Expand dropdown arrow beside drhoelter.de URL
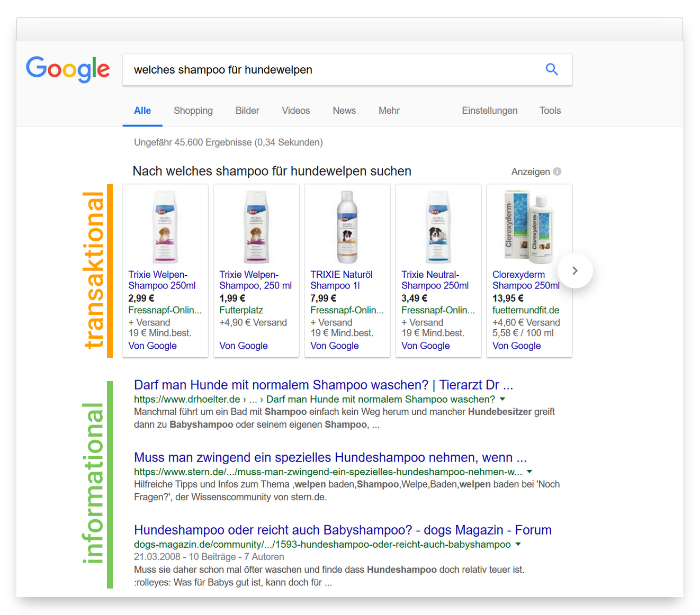This screenshot has height=615, width=700. pyautogui.click(x=502, y=399)
